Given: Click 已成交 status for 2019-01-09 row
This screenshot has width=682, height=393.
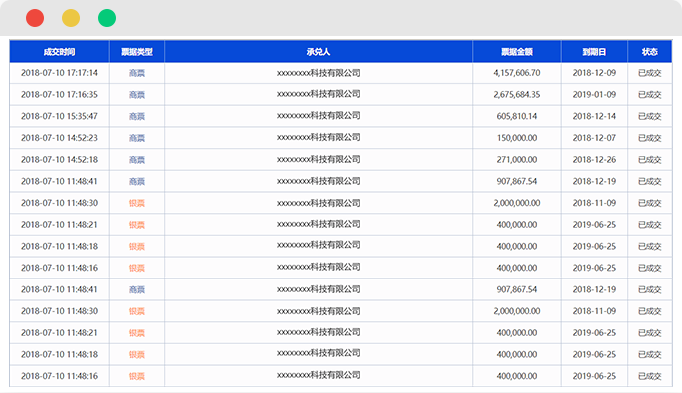Looking at the screenshot, I should [x=649, y=95].
